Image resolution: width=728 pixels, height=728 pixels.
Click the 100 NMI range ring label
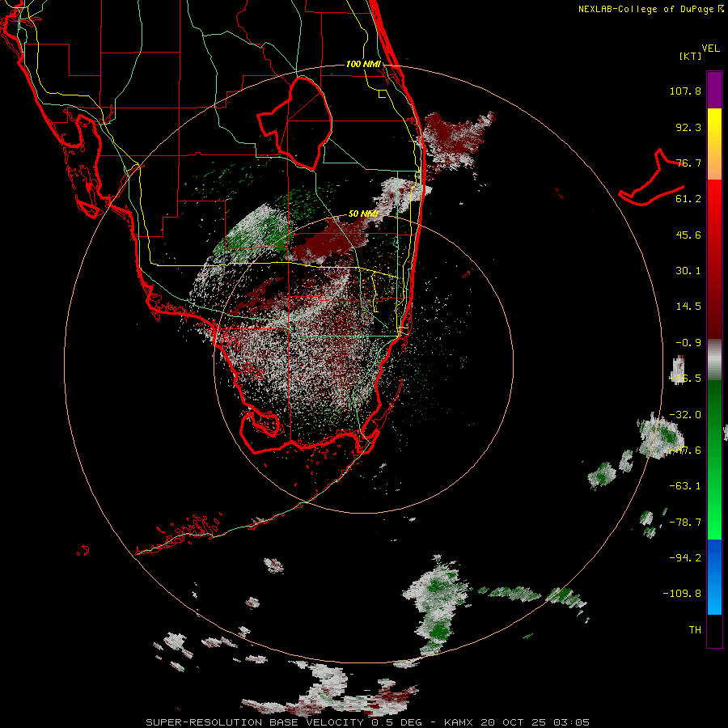coord(363,64)
